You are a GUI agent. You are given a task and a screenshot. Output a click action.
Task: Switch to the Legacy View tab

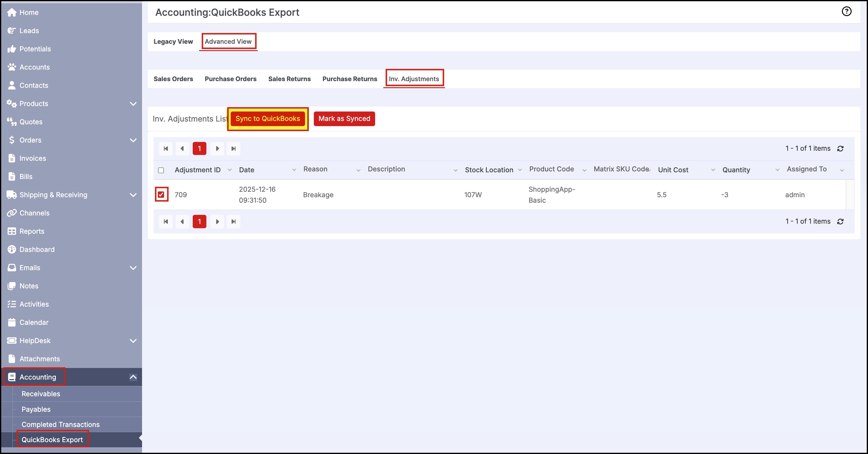click(x=173, y=42)
